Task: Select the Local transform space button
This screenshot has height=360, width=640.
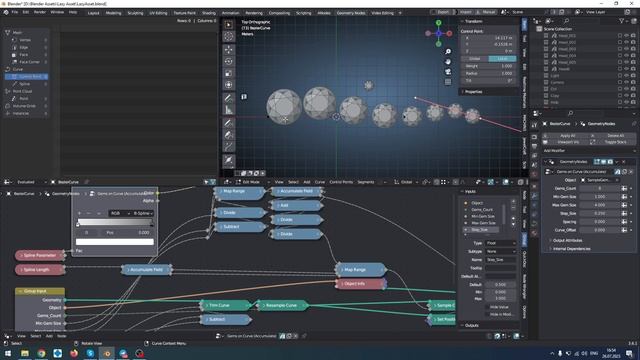Action: (x=502, y=59)
